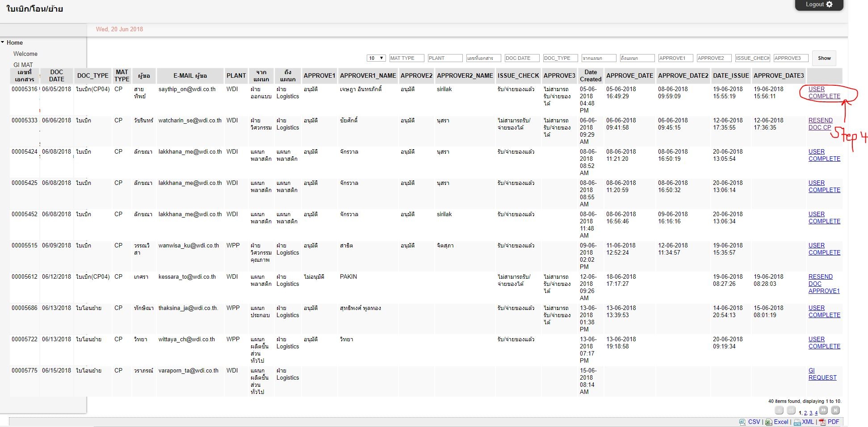This screenshot has height=427, width=868.
Task: Click the Excel export icon
Action: pyautogui.click(x=768, y=422)
